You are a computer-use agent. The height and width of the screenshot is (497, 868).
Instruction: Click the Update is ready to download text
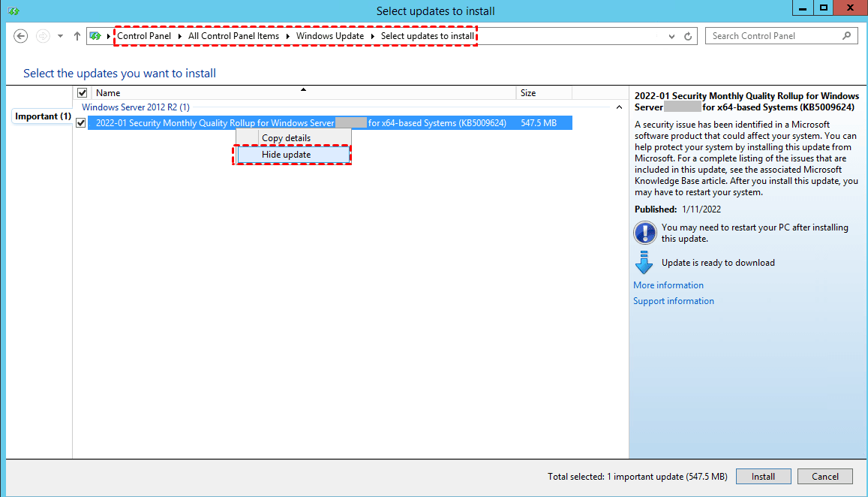tap(718, 263)
